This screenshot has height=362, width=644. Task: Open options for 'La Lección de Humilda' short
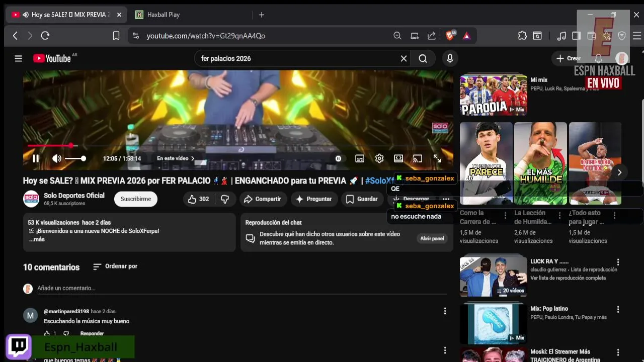point(559,215)
